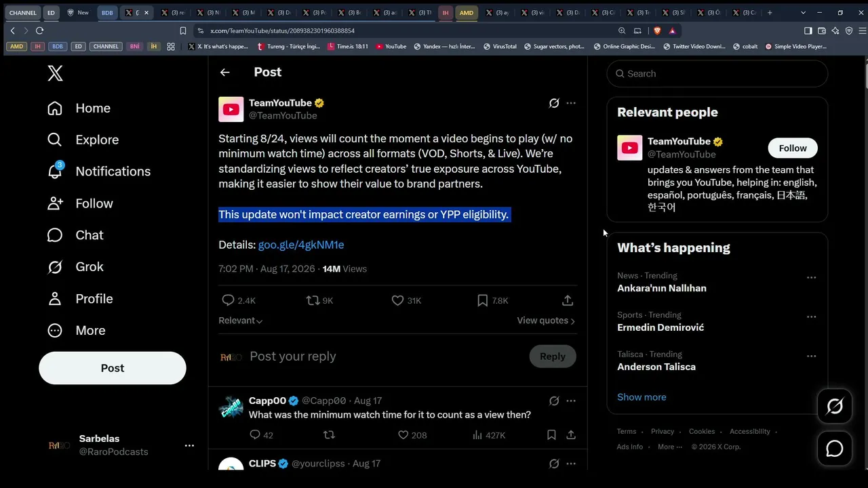Open options for the Anderson Talisca trend
This screenshot has width=868, height=488.
coord(811,356)
